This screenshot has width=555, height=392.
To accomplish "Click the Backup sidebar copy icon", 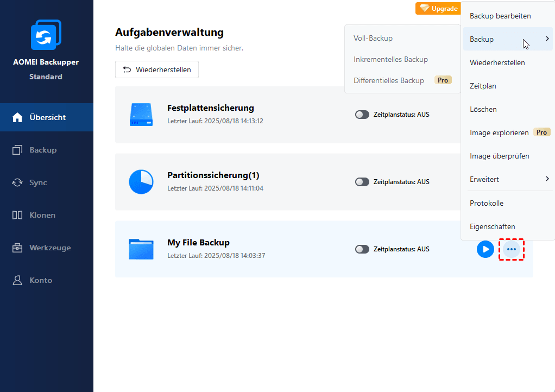I will pos(17,150).
